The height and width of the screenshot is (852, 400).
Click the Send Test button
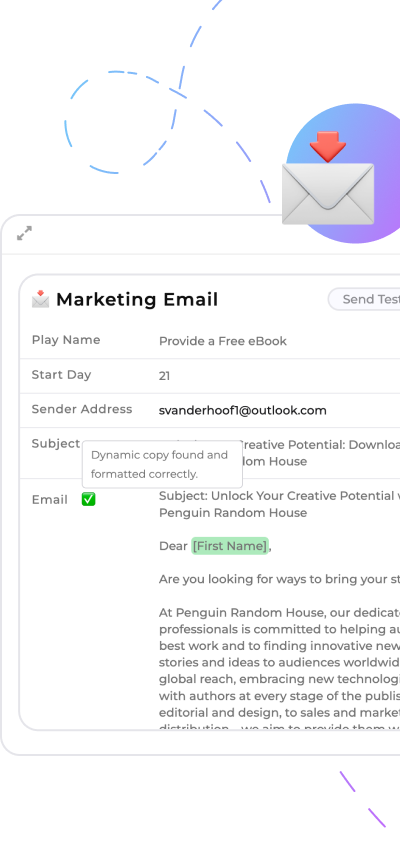tap(364, 299)
